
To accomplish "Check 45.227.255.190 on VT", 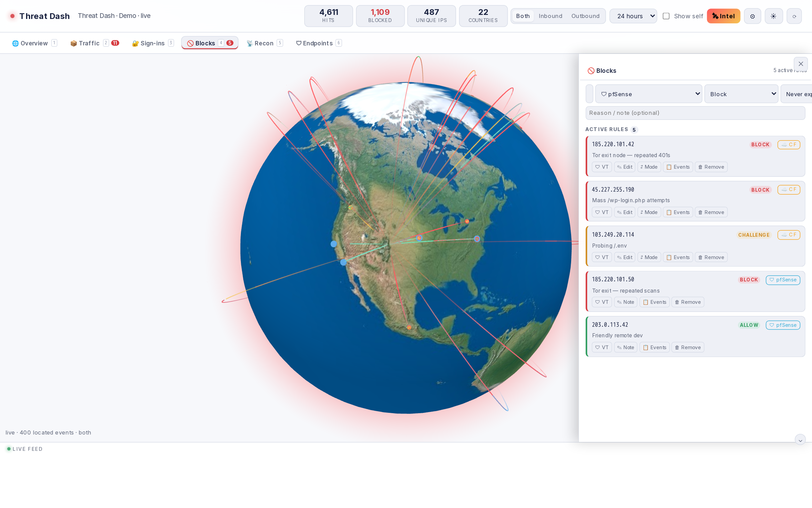I will [x=602, y=212].
